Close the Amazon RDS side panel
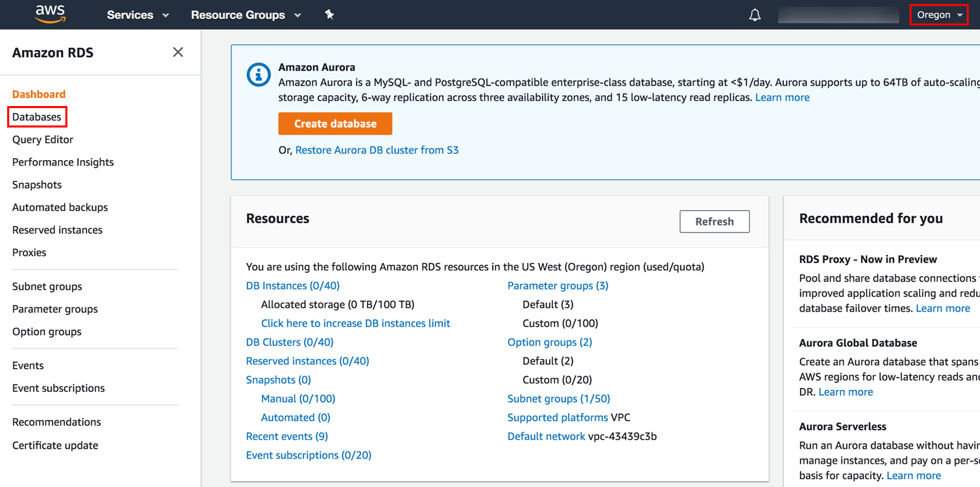The width and height of the screenshot is (980, 487). coord(178,52)
